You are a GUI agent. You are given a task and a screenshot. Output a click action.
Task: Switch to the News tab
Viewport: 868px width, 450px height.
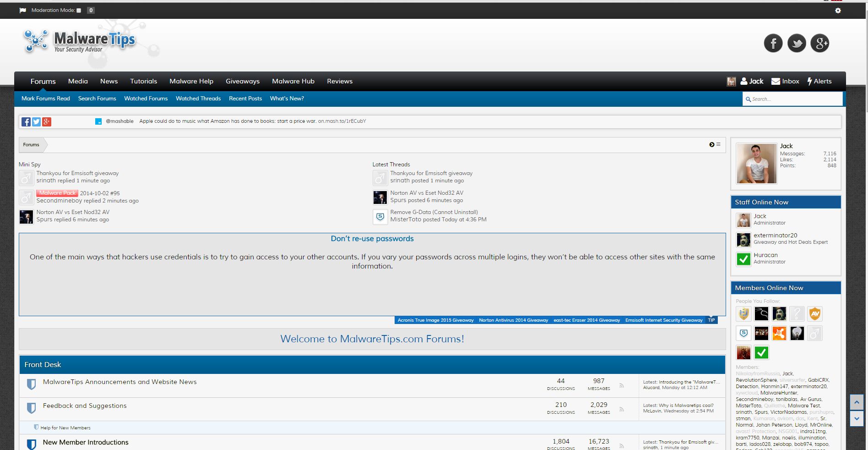109,81
